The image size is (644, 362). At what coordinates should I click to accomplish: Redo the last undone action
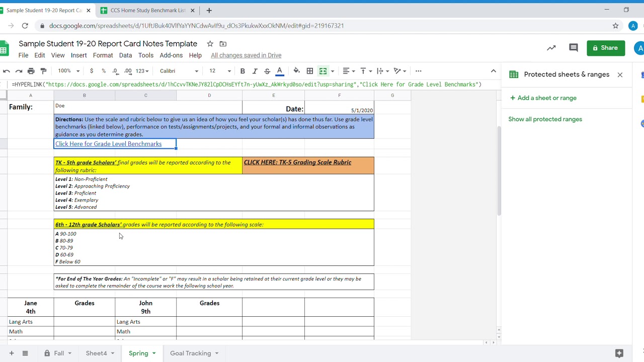tap(19, 71)
